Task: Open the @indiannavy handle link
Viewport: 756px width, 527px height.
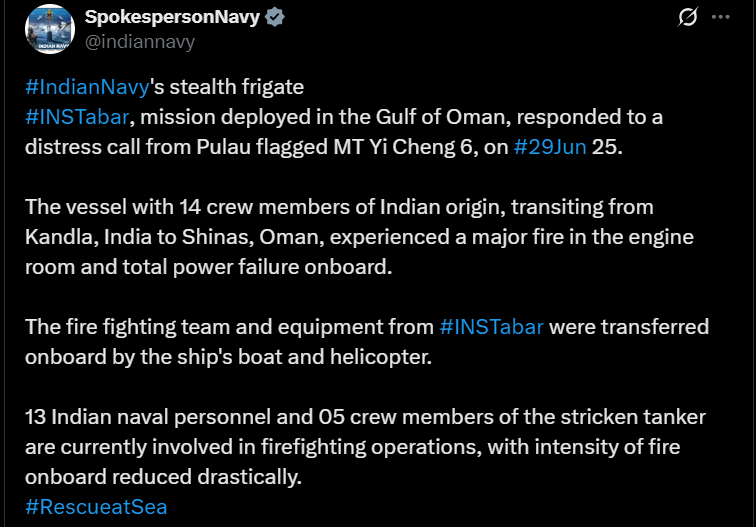Action: pos(140,41)
